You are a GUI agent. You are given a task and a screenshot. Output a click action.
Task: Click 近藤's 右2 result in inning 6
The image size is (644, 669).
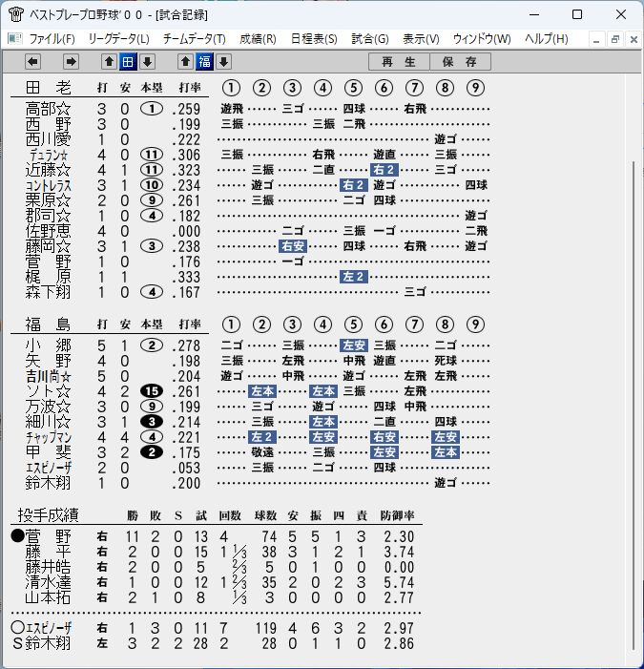[x=384, y=170]
